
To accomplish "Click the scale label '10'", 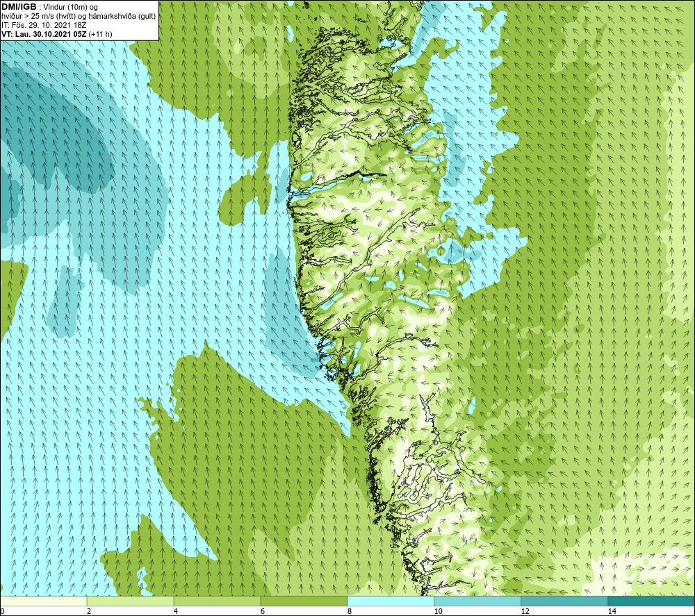I will [438, 611].
